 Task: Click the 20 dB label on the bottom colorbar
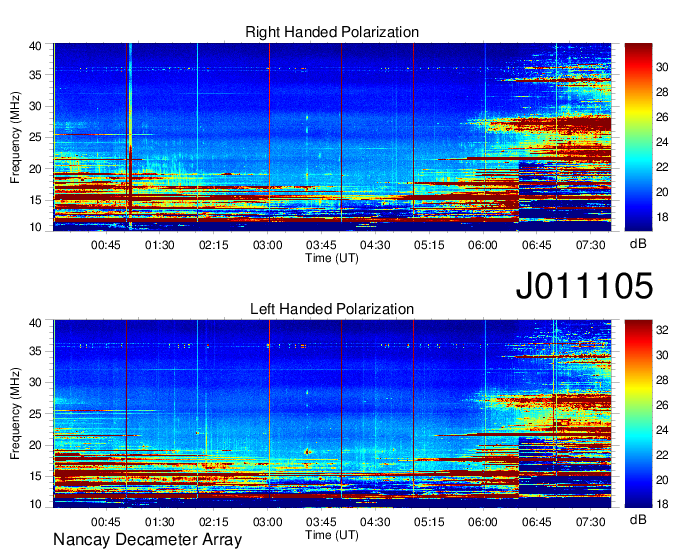click(x=662, y=480)
